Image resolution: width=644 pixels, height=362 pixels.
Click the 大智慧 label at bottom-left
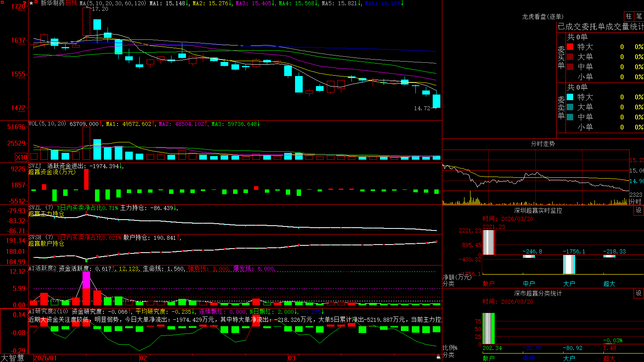pos(12,358)
